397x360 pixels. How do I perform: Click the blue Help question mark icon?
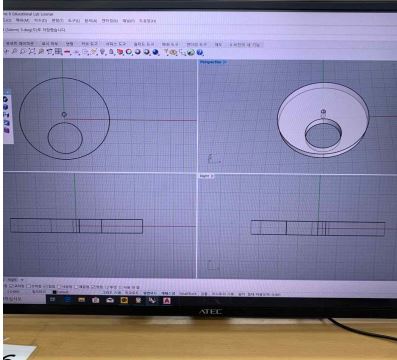(200, 52)
